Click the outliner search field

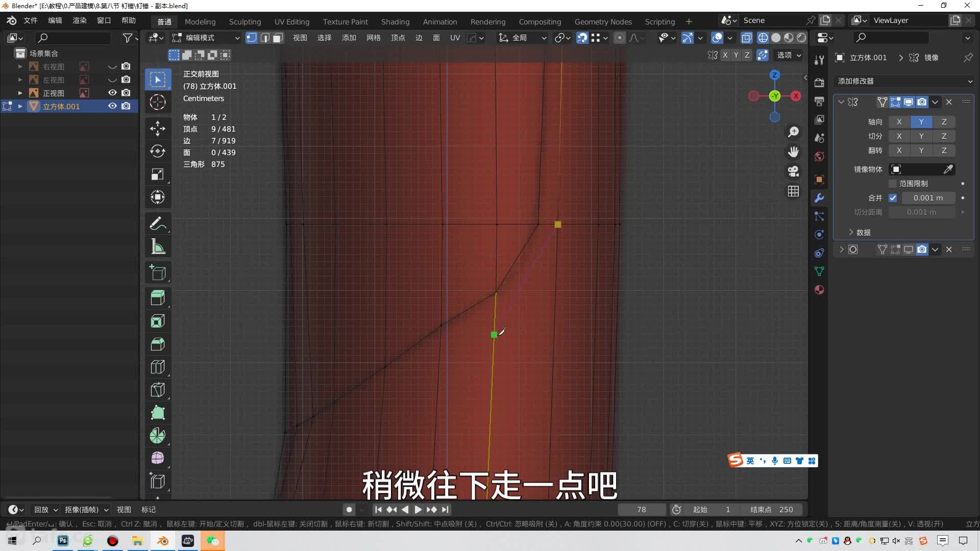pyautogui.click(x=73, y=38)
